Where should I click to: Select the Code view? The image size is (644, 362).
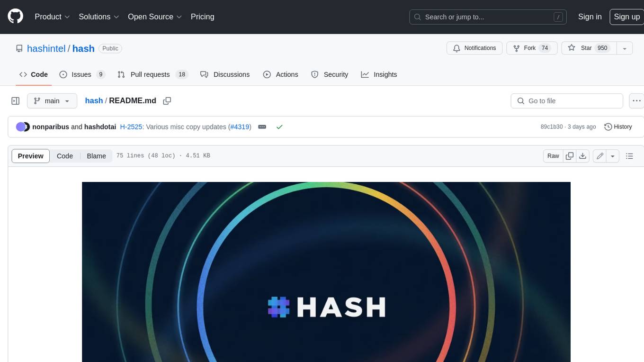click(x=65, y=156)
